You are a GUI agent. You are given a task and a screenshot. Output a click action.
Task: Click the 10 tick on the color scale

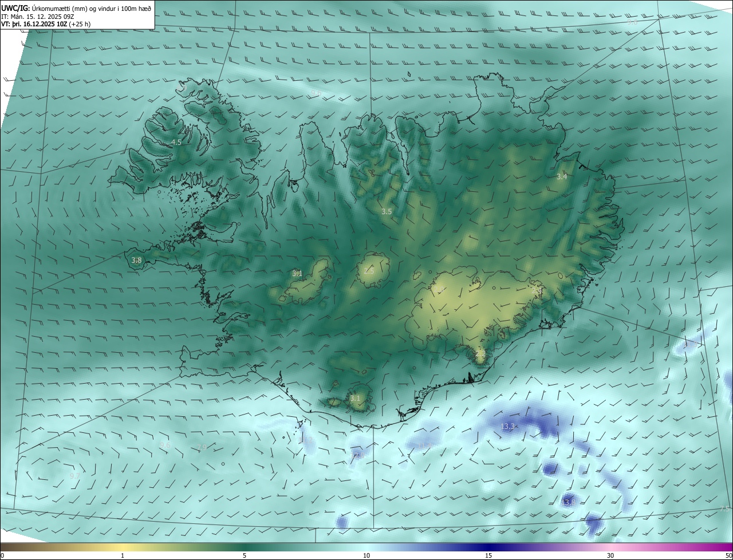tap(366, 555)
